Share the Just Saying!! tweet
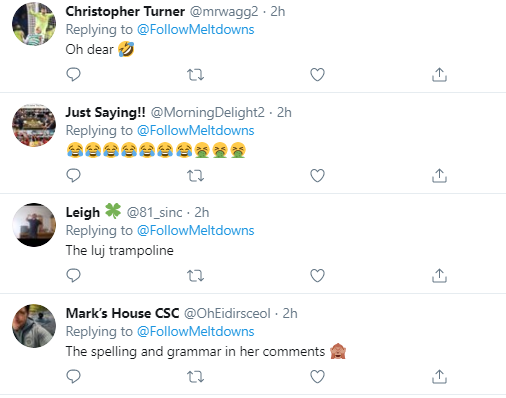Viewport: 506px width, 398px height. coord(439,176)
